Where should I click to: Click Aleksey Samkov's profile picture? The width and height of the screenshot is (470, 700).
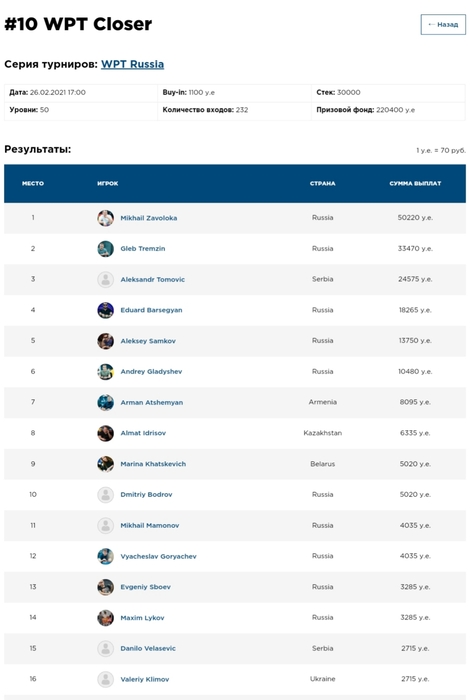click(x=105, y=341)
